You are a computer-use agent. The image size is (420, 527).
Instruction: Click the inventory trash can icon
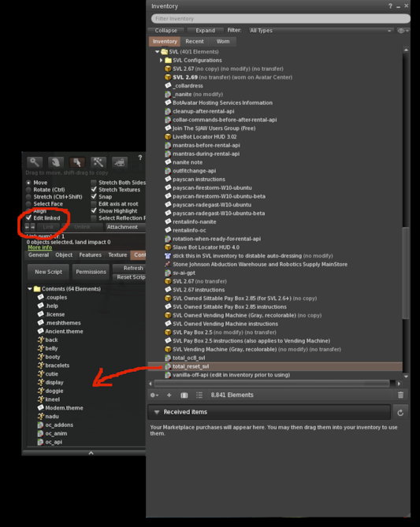tap(400, 395)
